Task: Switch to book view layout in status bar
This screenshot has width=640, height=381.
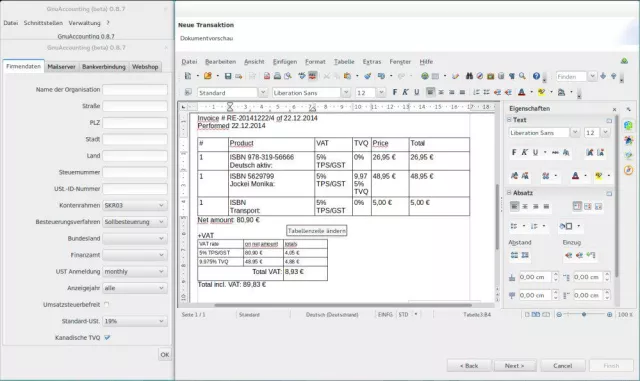Action: (546, 314)
